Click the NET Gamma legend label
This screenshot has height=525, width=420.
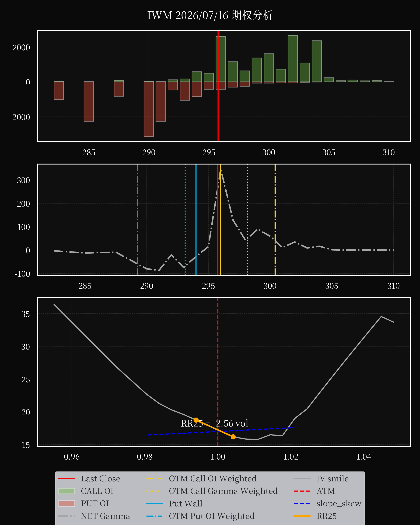click(105, 516)
